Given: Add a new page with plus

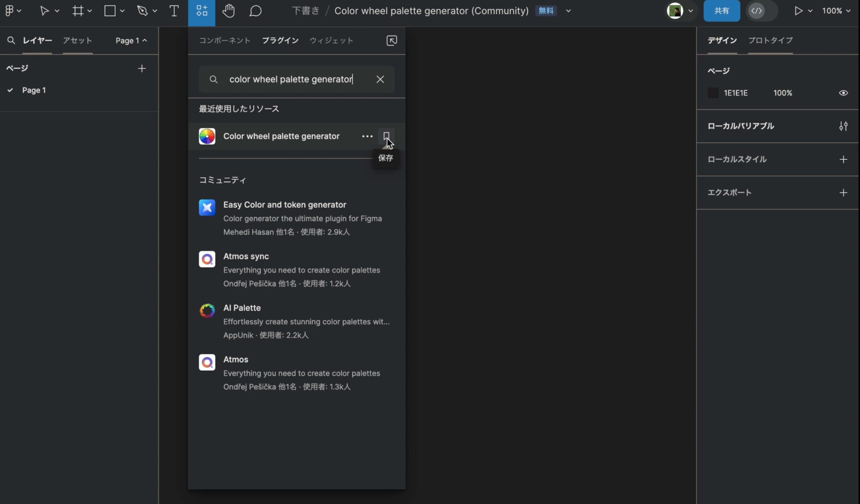Looking at the screenshot, I should [x=142, y=68].
